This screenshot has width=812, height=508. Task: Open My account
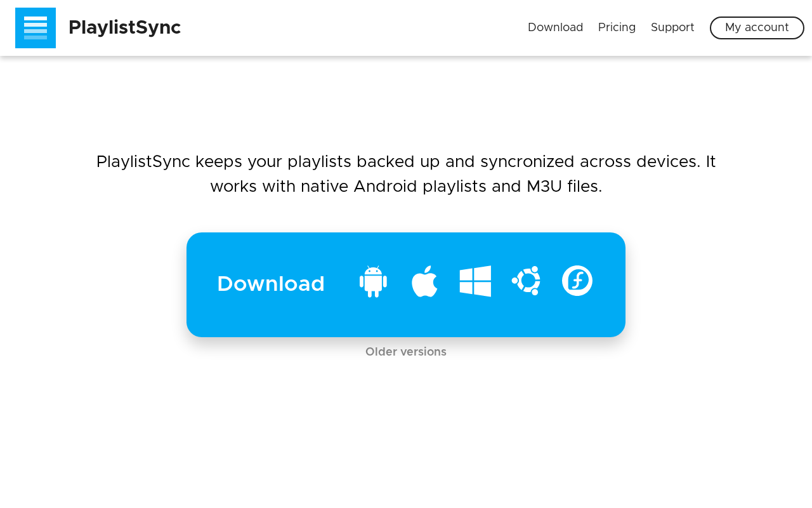[x=757, y=28]
